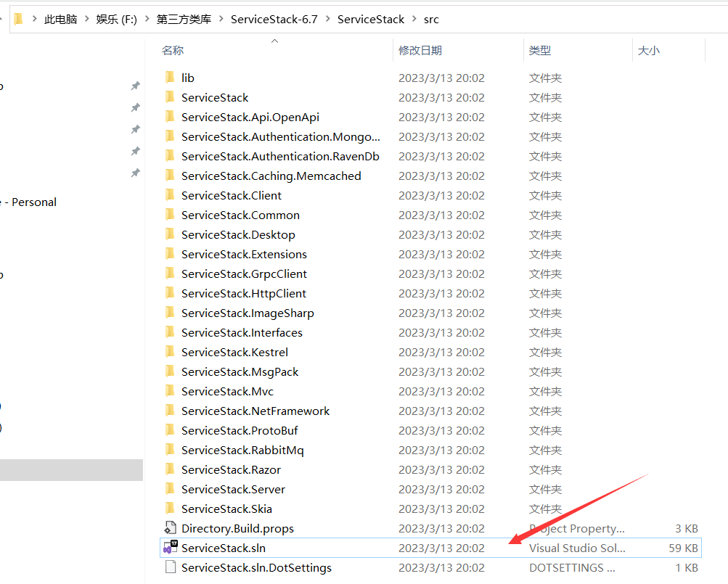Click the DOTSETTINGS type cell
The height and width of the screenshot is (584, 728).
tap(572, 567)
